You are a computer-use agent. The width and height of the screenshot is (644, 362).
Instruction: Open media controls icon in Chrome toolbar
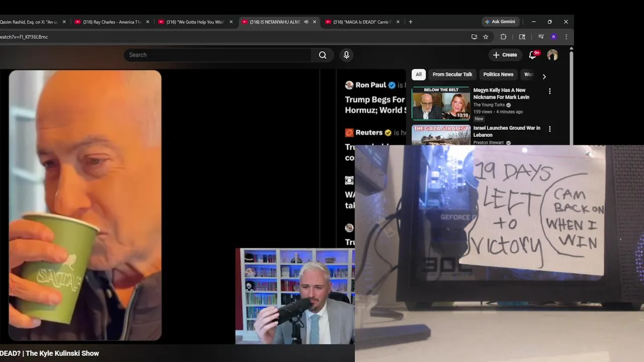coord(541,37)
